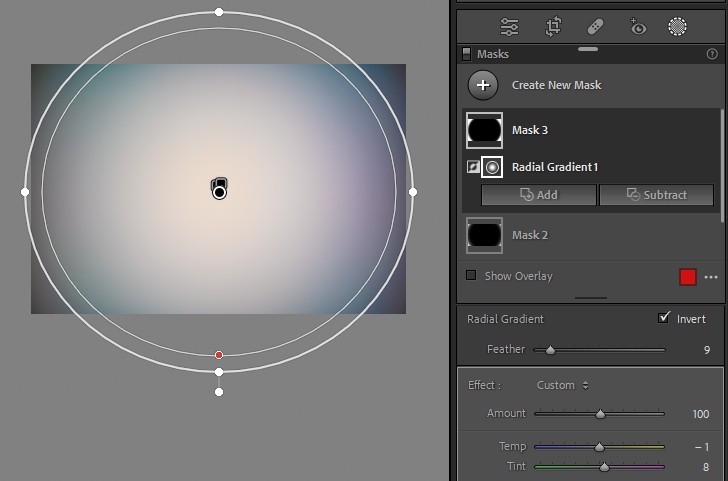Click the Add button
Viewport: 728px width, 481px height.
click(x=539, y=195)
